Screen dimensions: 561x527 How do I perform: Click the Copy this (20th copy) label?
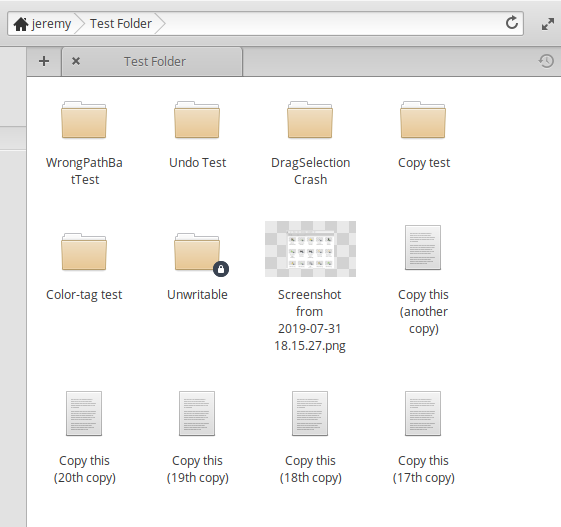click(x=84, y=469)
